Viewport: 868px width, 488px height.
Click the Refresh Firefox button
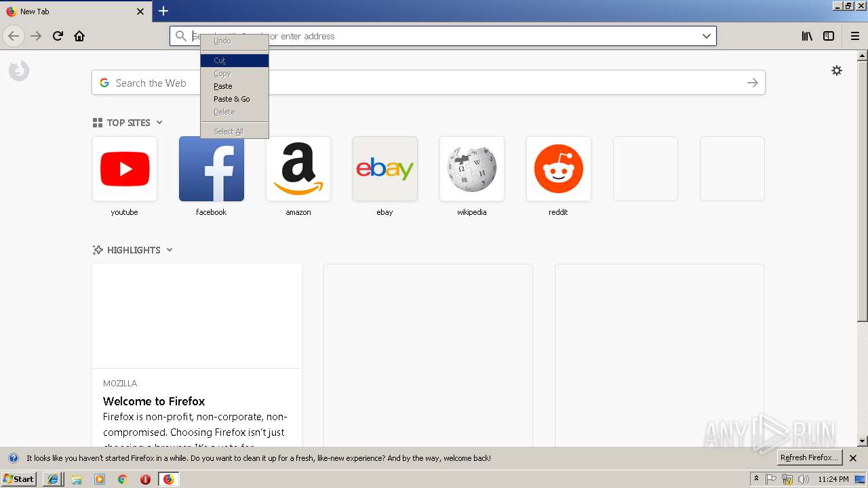tap(809, 457)
